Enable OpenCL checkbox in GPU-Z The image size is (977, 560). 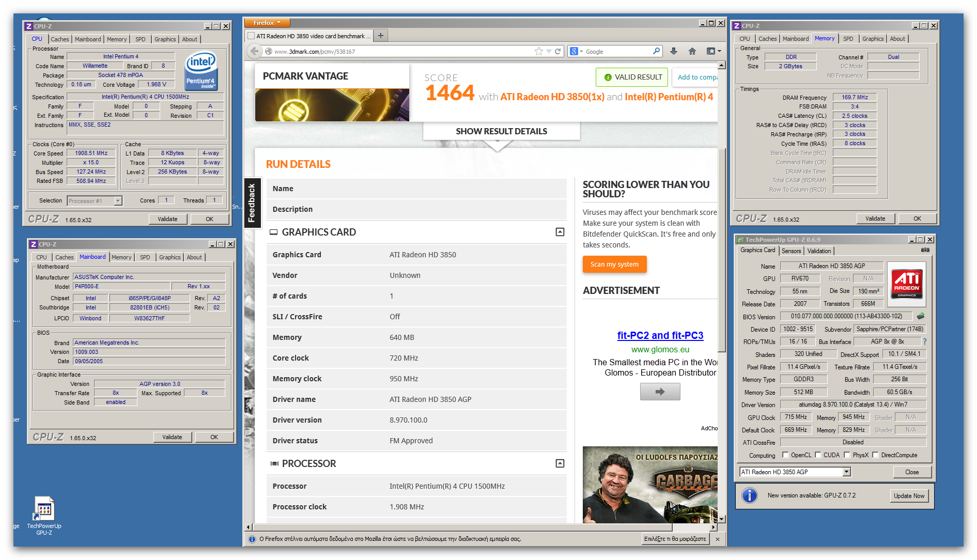tap(785, 455)
